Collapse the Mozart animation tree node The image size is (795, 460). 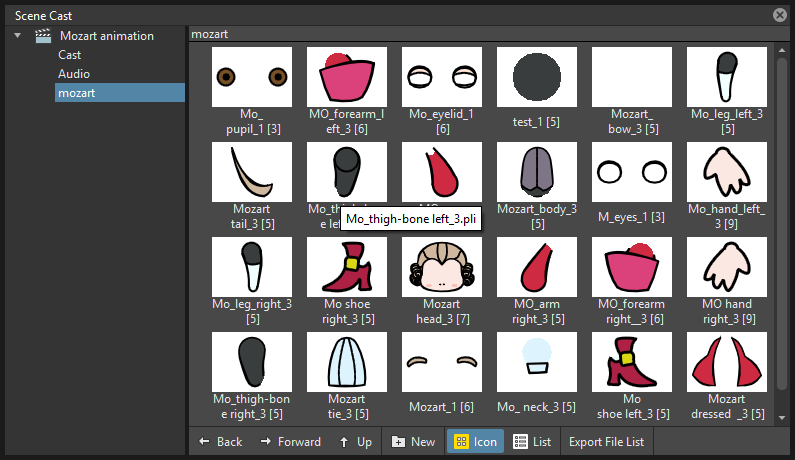pyautogui.click(x=18, y=36)
